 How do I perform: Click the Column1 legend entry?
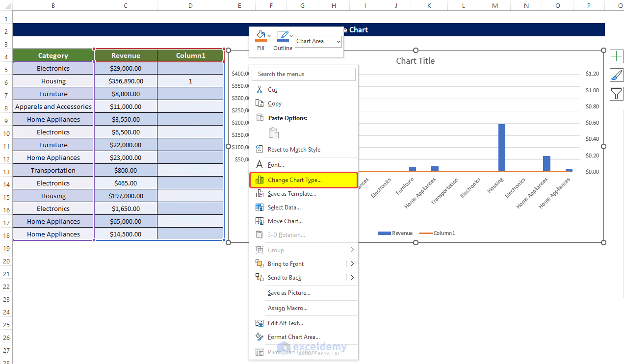[x=438, y=233]
